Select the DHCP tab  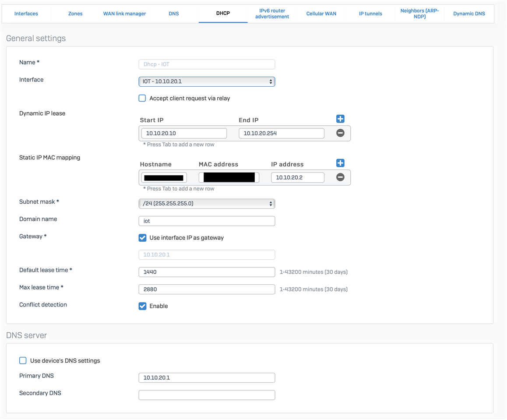(223, 14)
